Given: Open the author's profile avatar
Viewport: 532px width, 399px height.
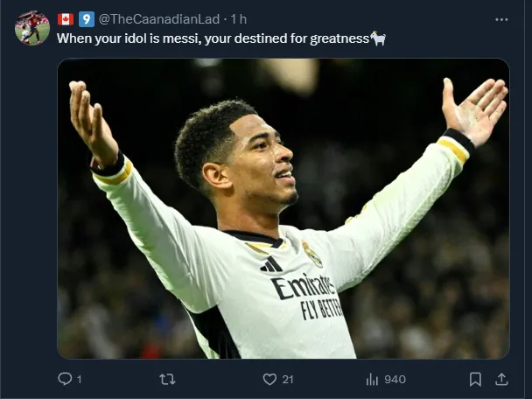Looking at the screenshot, I should point(31,28).
